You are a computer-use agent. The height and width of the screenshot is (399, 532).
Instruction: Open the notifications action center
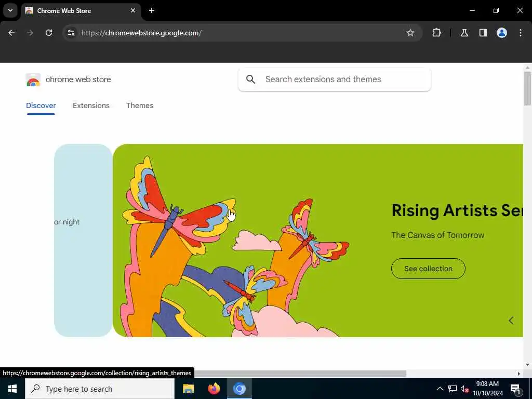coord(515,389)
